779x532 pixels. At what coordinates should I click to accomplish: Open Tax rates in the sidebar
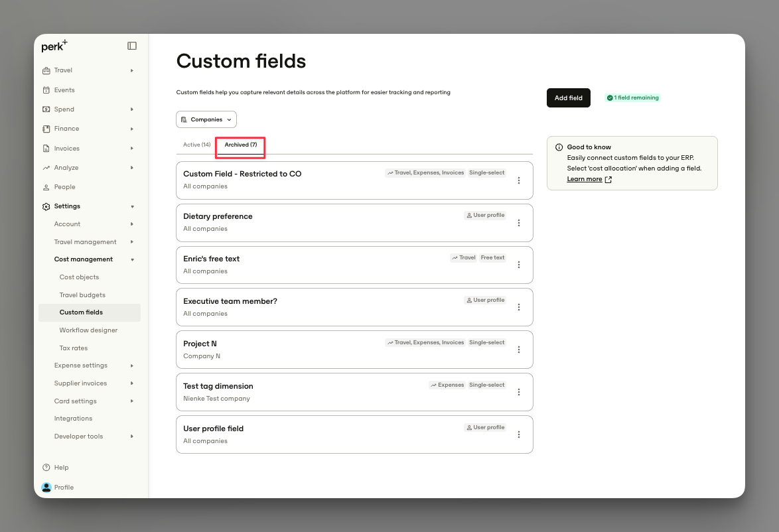(74, 348)
